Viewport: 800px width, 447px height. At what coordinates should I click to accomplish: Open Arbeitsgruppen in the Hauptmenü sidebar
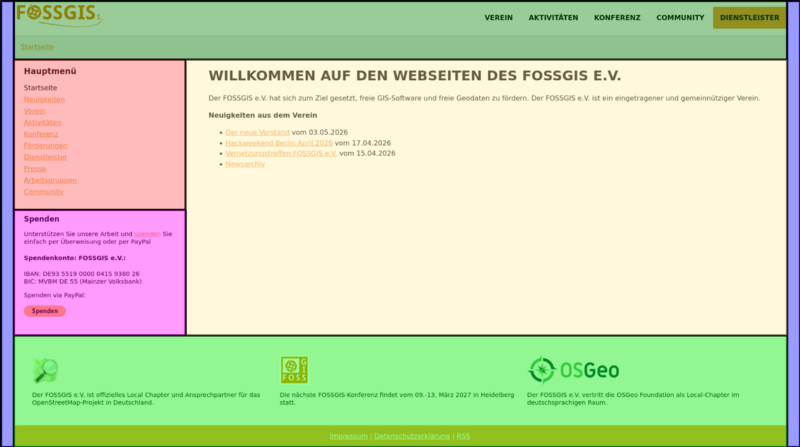[50, 180]
